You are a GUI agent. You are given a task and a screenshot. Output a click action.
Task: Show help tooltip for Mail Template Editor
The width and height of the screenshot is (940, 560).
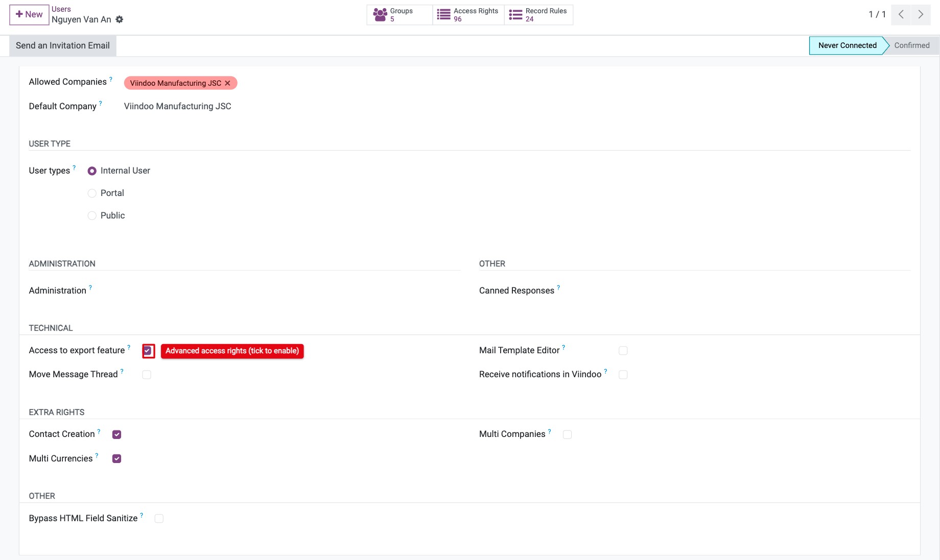563,347
